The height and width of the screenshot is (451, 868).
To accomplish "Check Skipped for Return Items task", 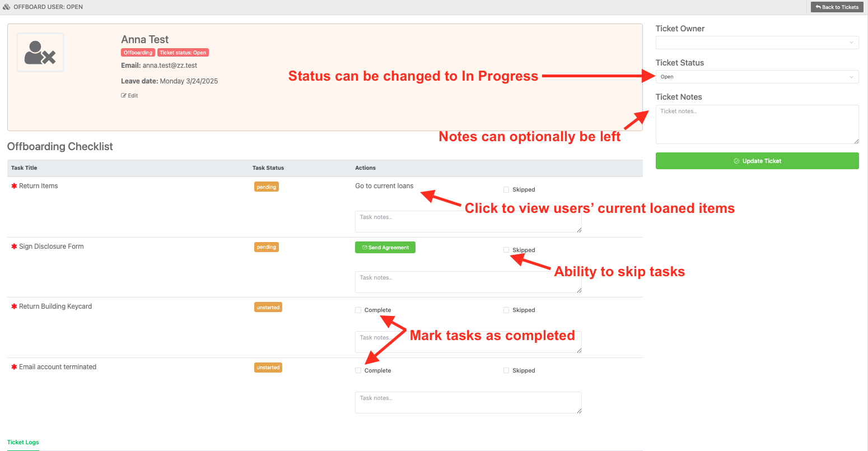I will coord(506,189).
